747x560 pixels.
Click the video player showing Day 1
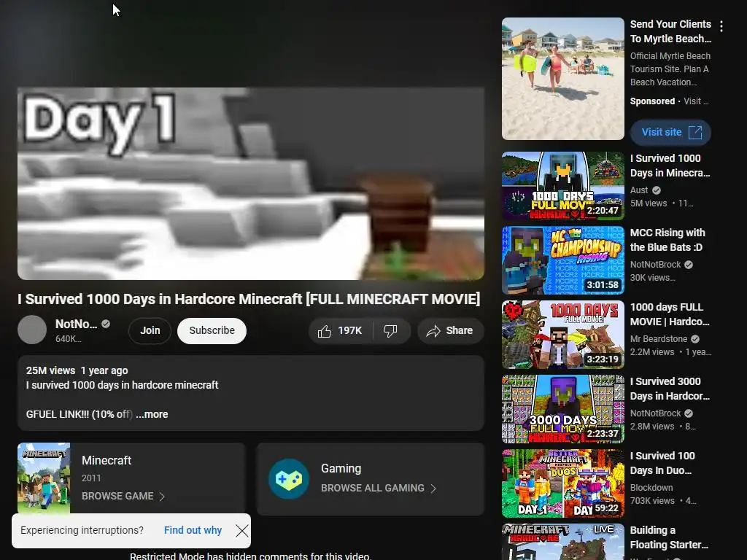pos(251,183)
